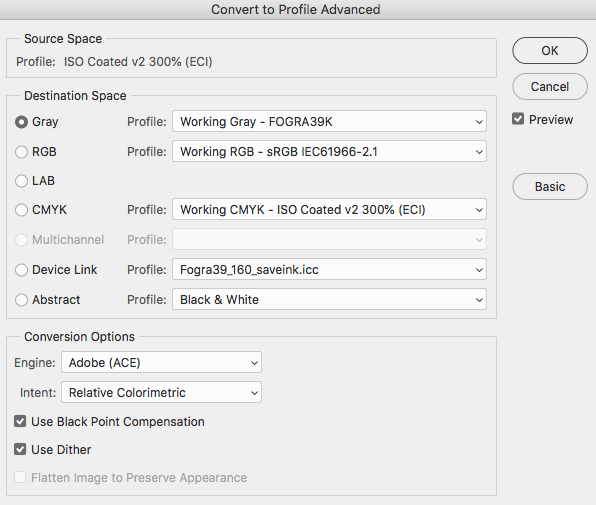Select LAB as destination space
Image resolution: width=596 pixels, height=505 pixels.
click(21, 181)
